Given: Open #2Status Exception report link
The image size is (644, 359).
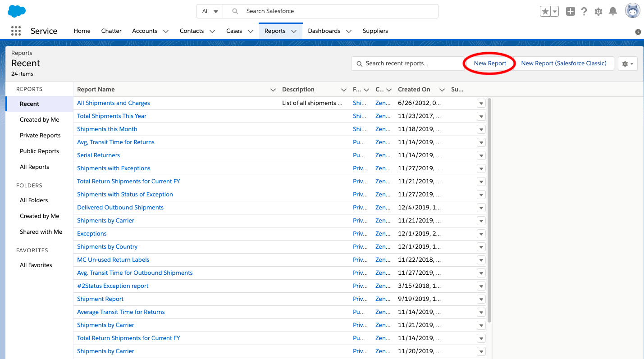Looking at the screenshot, I should pos(113,286).
